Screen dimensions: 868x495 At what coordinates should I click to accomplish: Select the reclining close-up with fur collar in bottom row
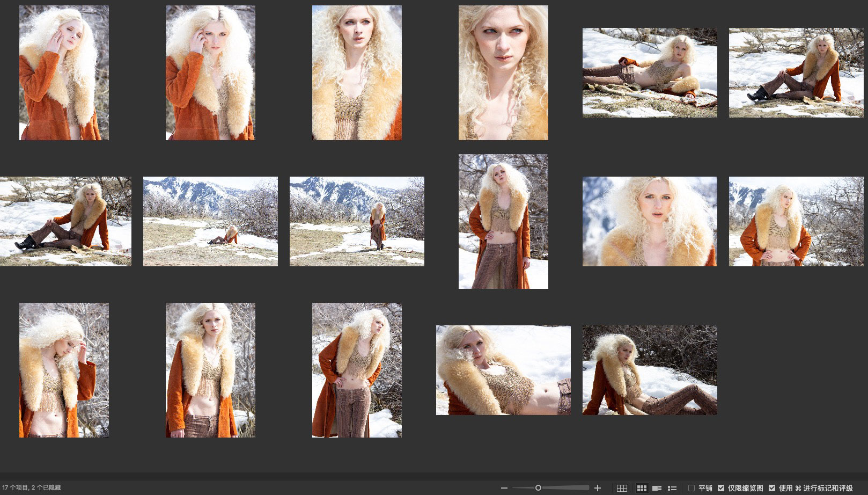pos(503,370)
